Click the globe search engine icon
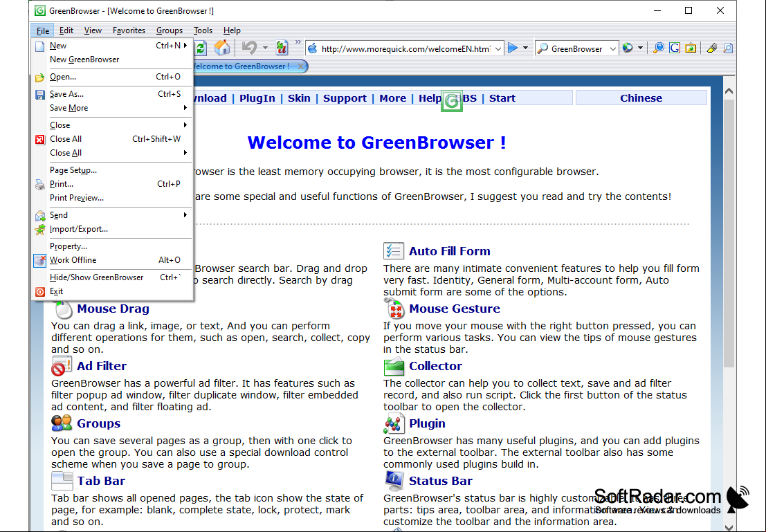 click(628, 48)
